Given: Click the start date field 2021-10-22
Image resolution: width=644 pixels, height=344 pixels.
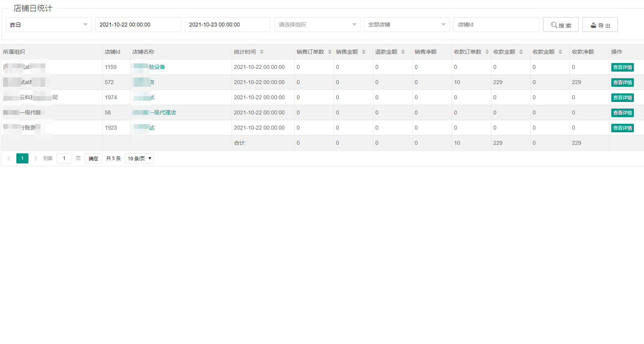Looking at the screenshot, I should [138, 25].
